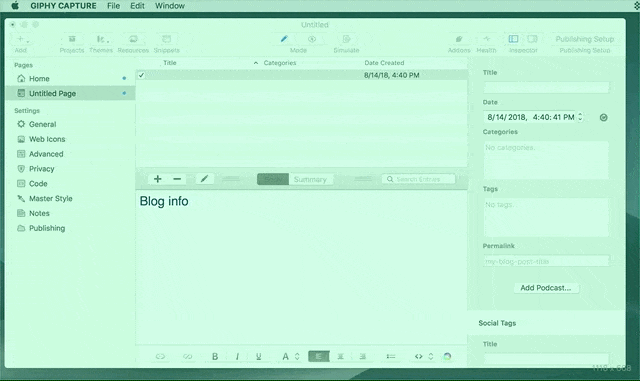
Task: Open the text color picker wheel
Action: click(447, 356)
